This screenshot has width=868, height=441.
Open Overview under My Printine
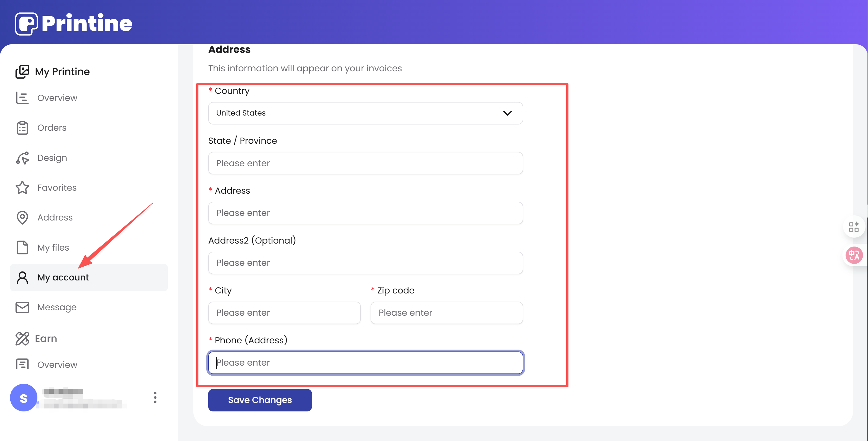(x=57, y=98)
